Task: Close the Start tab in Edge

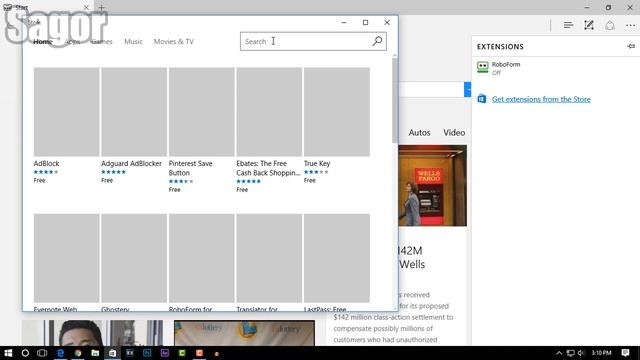Action: pyautogui.click(x=86, y=7)
